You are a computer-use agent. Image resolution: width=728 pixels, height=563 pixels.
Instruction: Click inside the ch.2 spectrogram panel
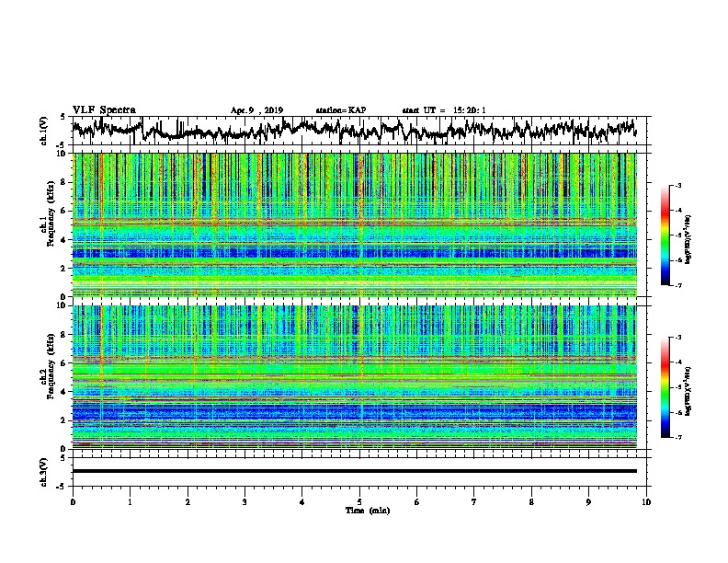tap(355, 377)
